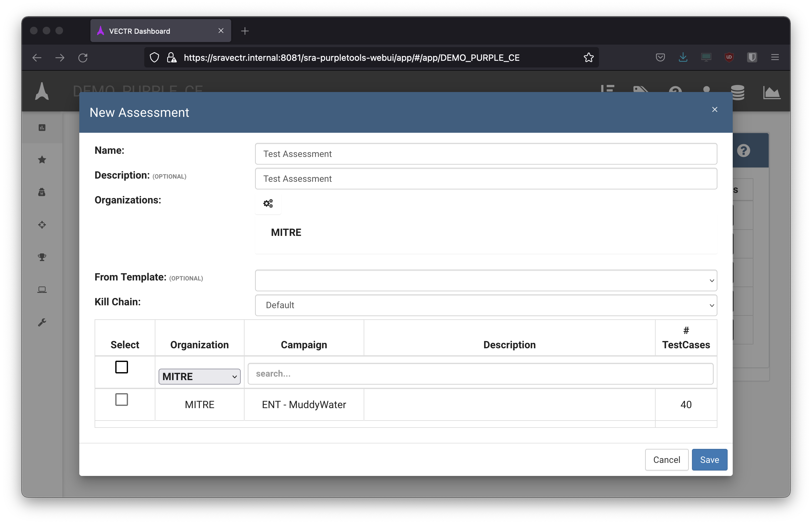The height and width of the screenshot is (524, 812).
Task: Reload the page with refresh icon
Action: 83,58
